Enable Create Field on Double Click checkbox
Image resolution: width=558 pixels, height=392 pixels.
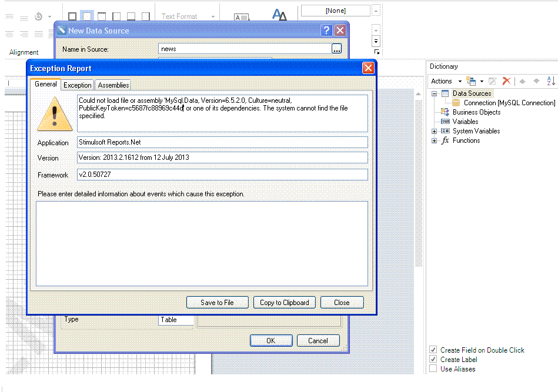point(433,350)
